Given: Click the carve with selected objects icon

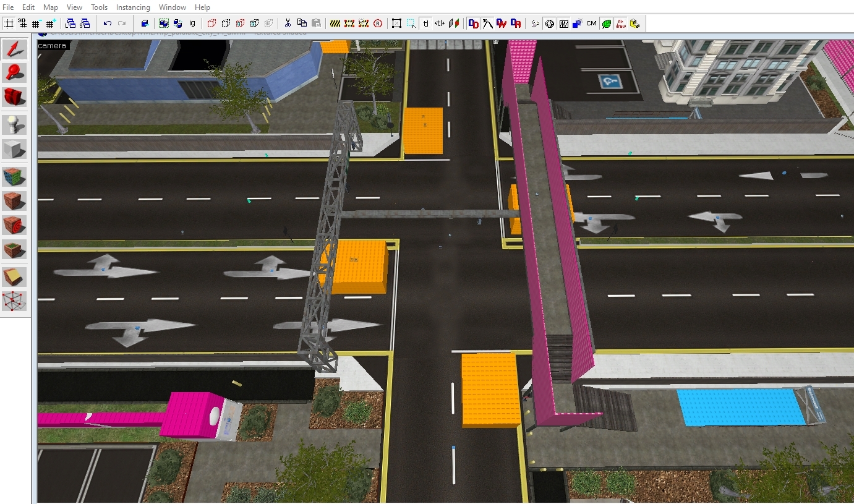Looking at the screenshot, I should (145, 23).
